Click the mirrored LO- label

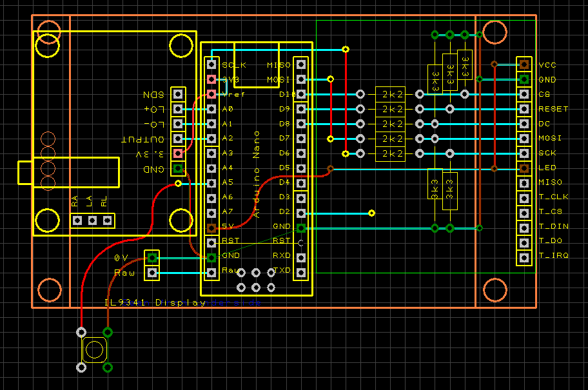tap(154, 124)
